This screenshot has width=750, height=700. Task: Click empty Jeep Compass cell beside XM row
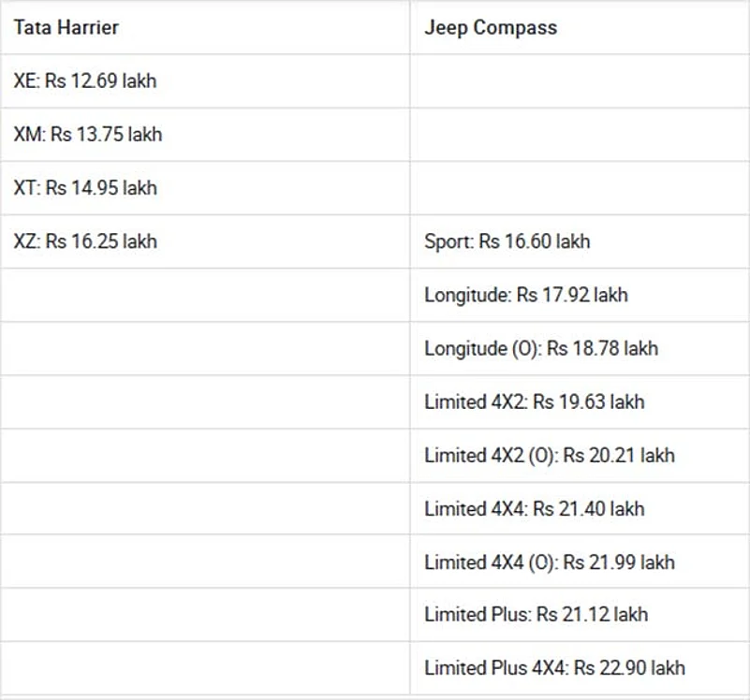579,134
